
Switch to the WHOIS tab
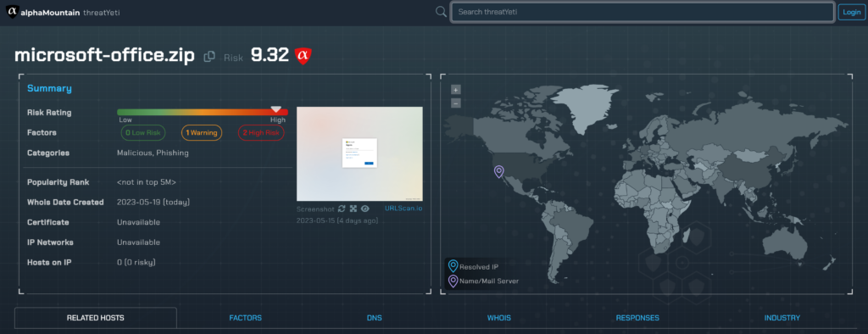(498, 318)
